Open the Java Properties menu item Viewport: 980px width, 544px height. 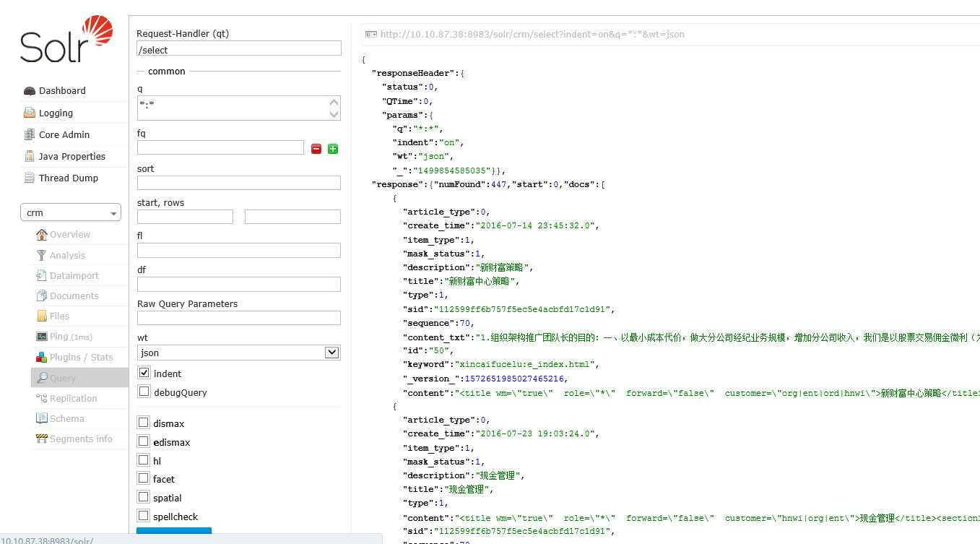point(72,156)
